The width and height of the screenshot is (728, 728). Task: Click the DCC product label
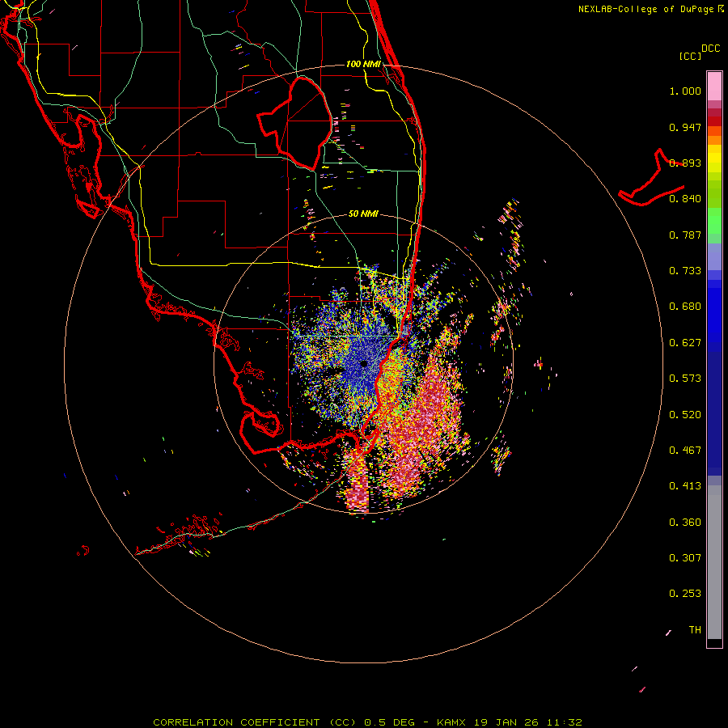pos(710,49)
